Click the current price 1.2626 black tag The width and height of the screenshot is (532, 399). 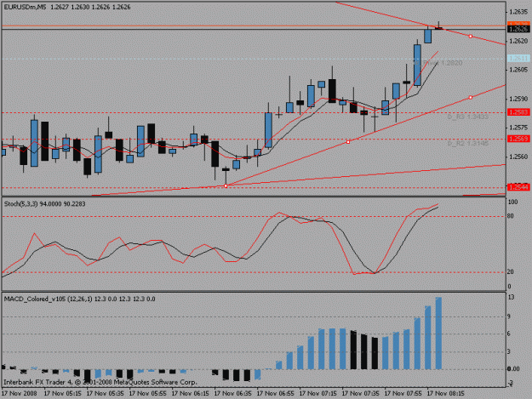point(518,29)
